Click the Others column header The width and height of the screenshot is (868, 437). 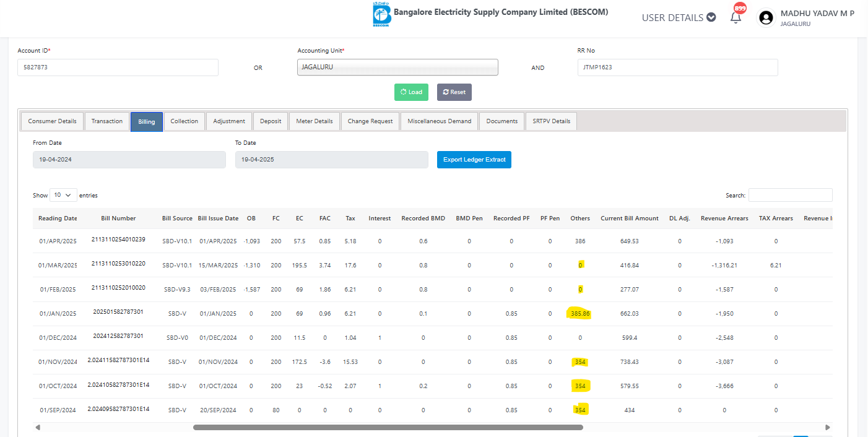click(x=580, y=218)
